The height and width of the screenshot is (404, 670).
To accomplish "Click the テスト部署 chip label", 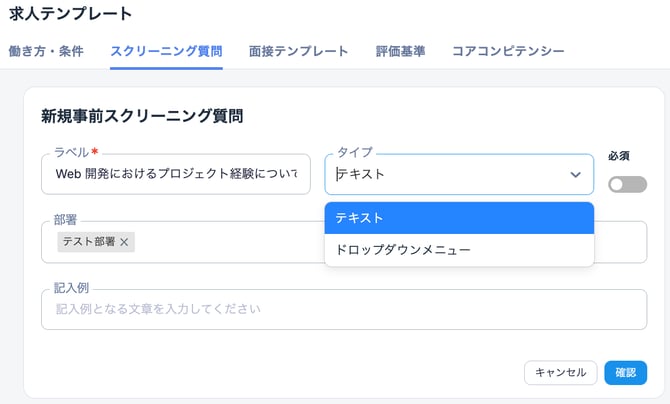I will click(x=89, y=242).
